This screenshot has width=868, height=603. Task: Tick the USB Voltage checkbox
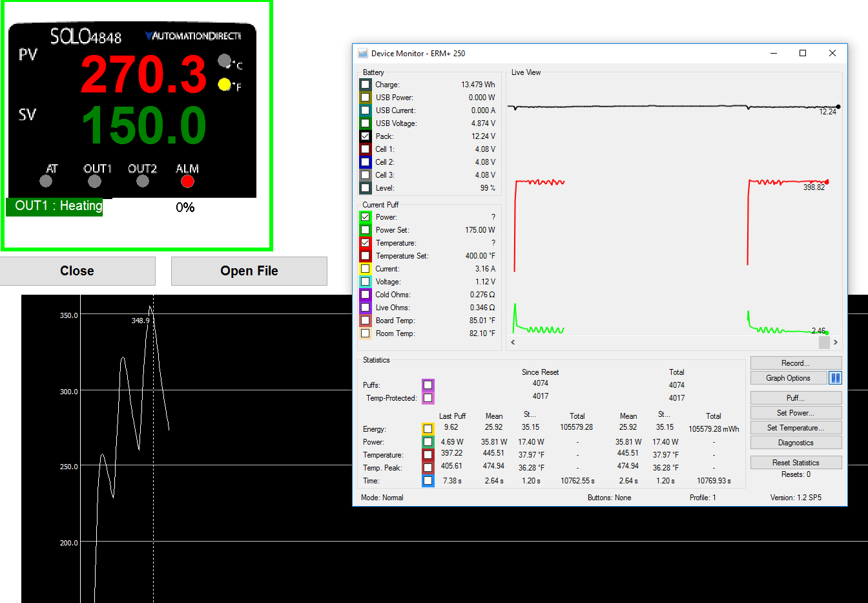coord(366,123)
